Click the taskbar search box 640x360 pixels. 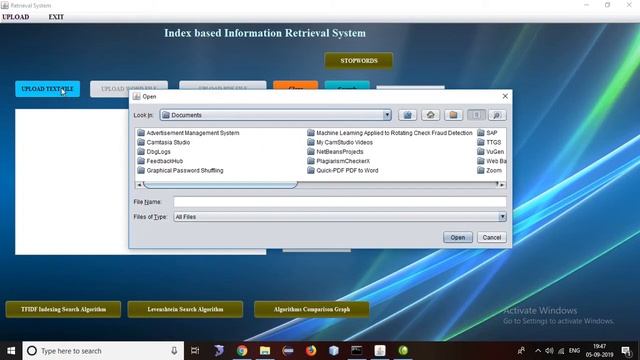coord(103,351)
